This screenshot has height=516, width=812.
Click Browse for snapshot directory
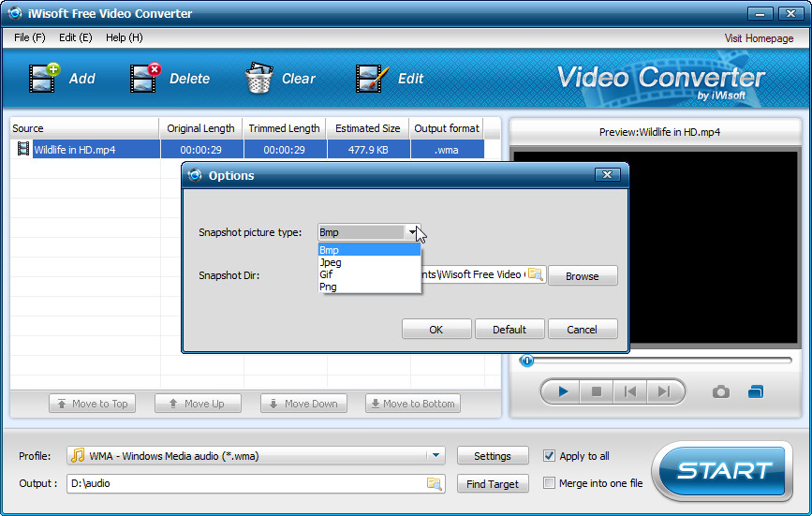click(582, 276)
